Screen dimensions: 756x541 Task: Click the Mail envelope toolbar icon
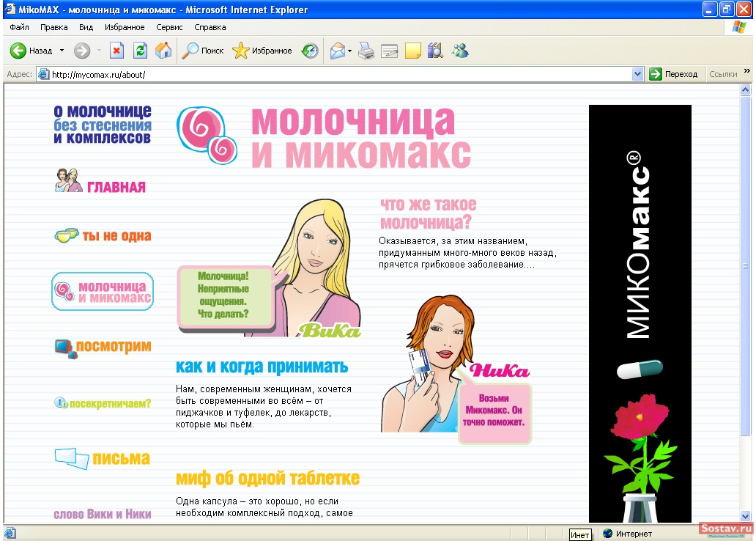[338, 50]
